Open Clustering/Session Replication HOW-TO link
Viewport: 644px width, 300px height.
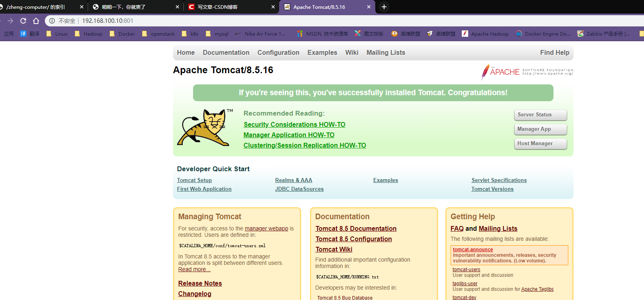point(305,146)
